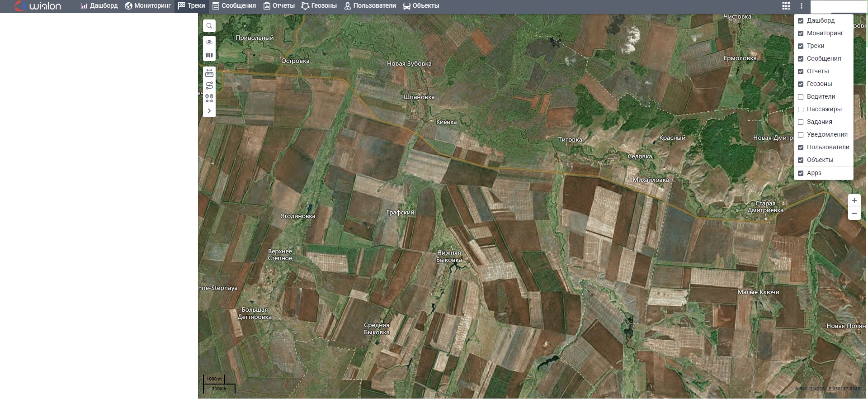Select the ruler distance measurement tool
The image size is (868, 399).
click(209, 73)
